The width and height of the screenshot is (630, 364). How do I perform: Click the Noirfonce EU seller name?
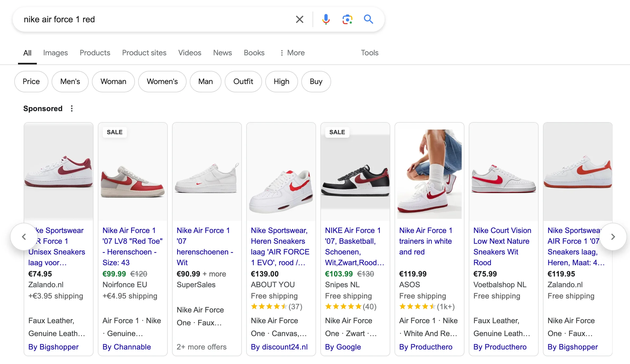point(125,285)
